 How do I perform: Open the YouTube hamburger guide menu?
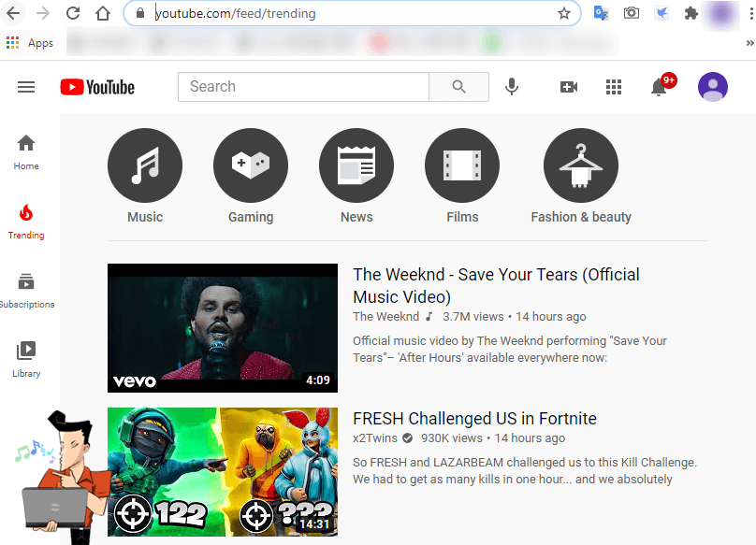[x=26, y=87]
